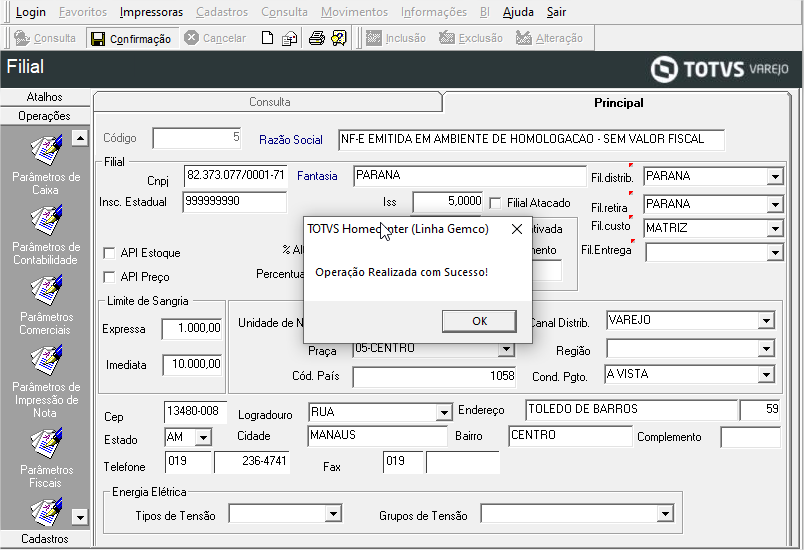Expand the Fil.distrib. dropdown
The width and height of the screenshot is (804, 550).
pyautogui.click(x=775, y=177)
